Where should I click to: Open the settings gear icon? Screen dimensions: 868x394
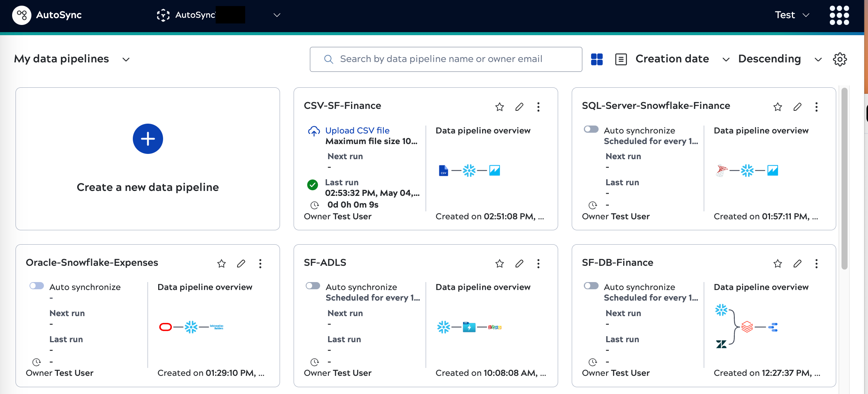(x=840, y=59)
